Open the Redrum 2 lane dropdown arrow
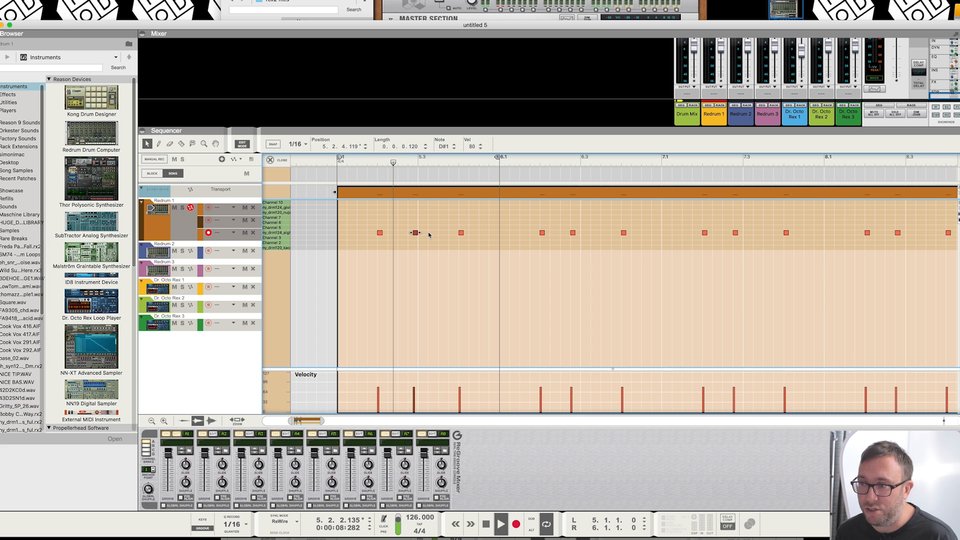The image size is (960, 540). (233, 251)
